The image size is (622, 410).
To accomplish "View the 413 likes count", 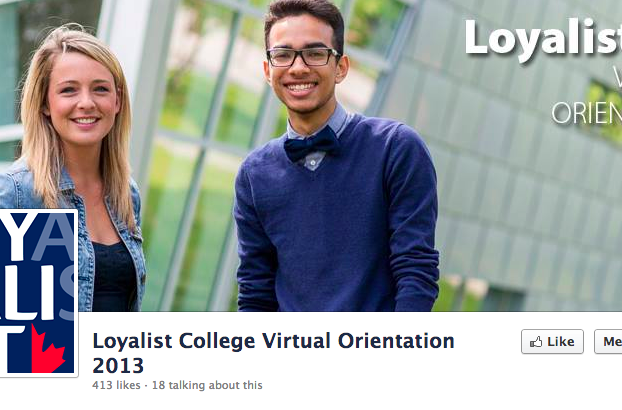I will pos(116,385).
